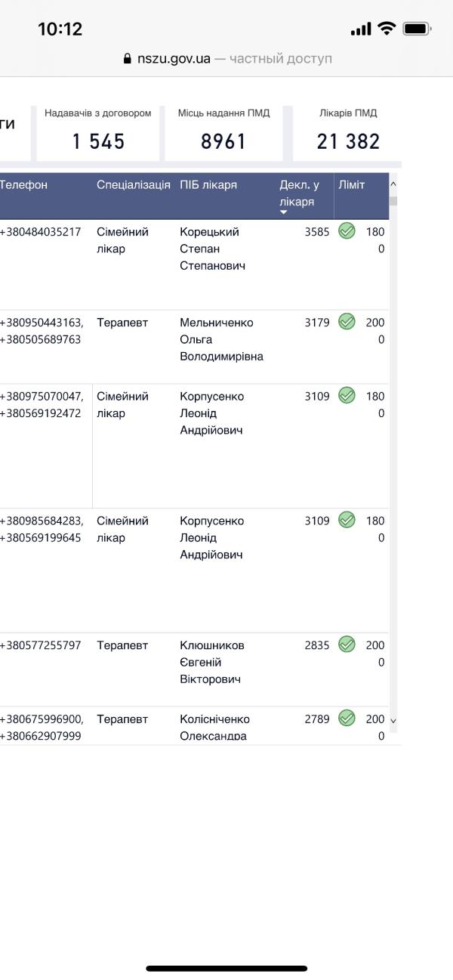Tap the battery icon in status bar

[417, 29]
